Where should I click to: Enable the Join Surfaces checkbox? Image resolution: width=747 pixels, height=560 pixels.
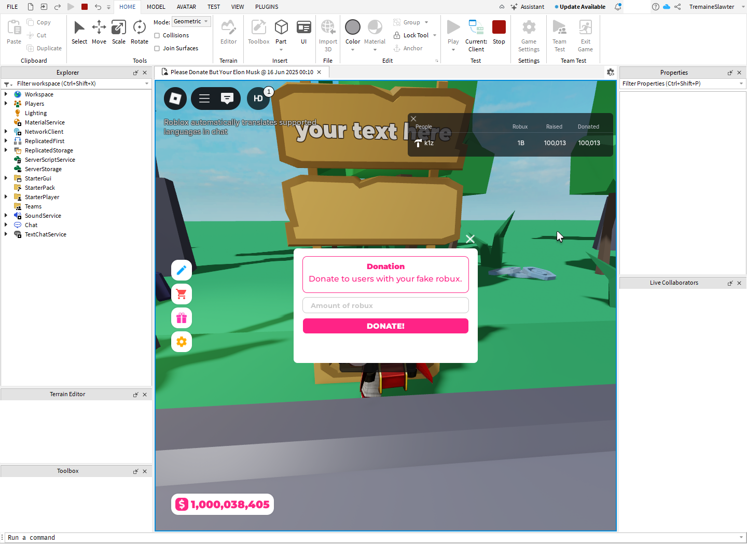(157, 48)
